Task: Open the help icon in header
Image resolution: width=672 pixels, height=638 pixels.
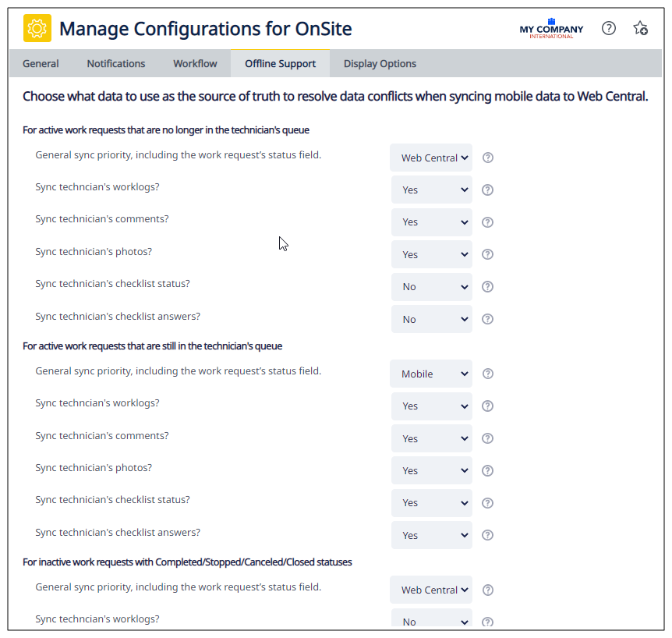Action: click(x=609, y=29)
